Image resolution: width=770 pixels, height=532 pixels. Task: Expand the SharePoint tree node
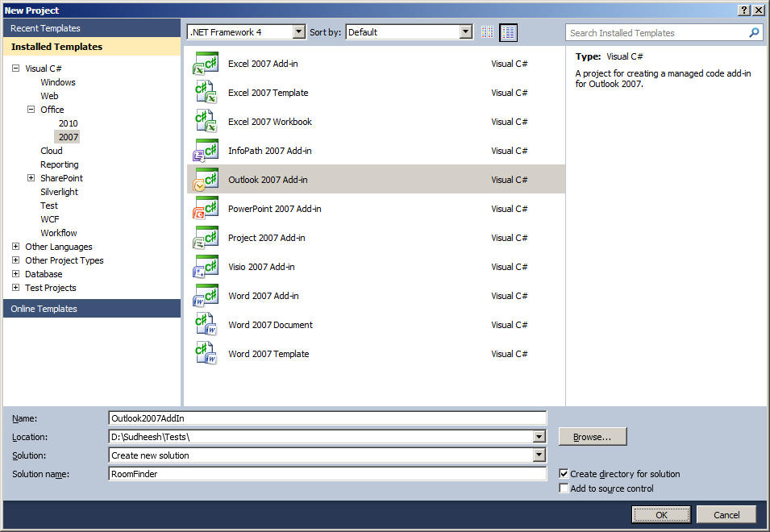(x=31, y=177)
